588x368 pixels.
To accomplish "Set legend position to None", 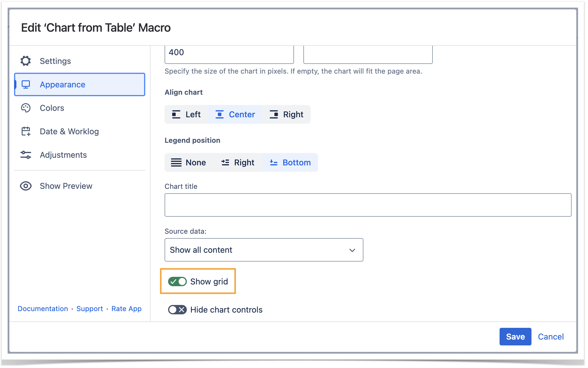I will pos(189,162).
